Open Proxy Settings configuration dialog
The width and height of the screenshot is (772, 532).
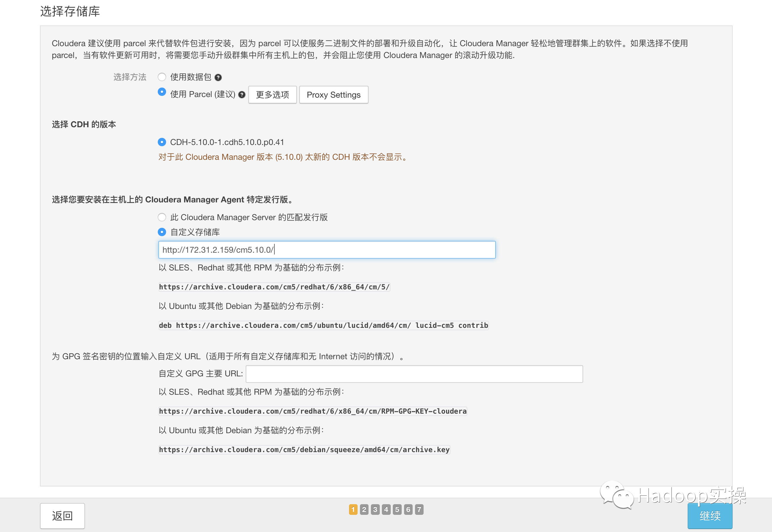(333, 94)
